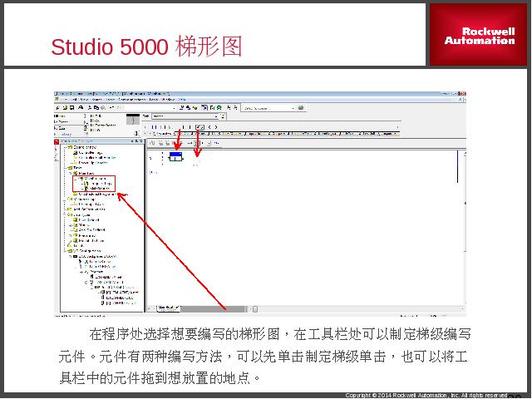The width and height of the screenshot is (532, 399).
Task: Close the Controller Organizer pane
Action: click(141, 141)
